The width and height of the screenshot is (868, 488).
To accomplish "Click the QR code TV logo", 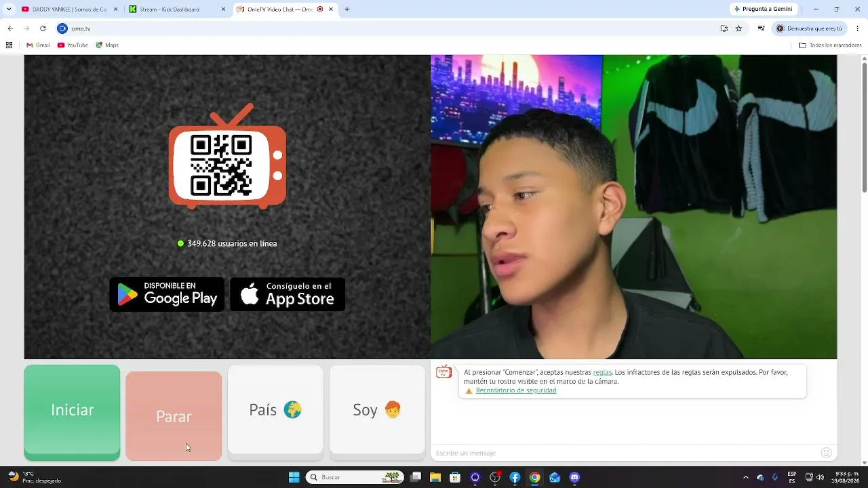I will (227, 157).
